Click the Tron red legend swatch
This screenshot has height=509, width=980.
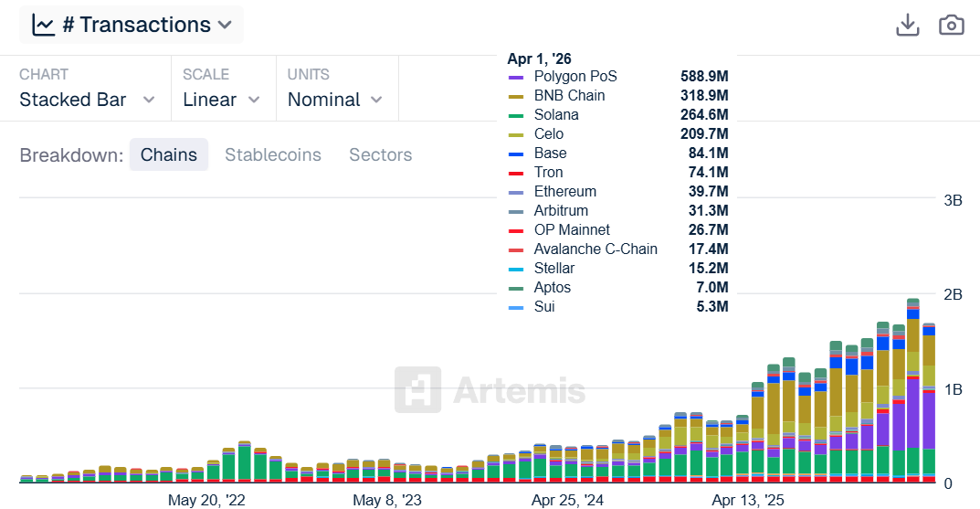(516, 174)
